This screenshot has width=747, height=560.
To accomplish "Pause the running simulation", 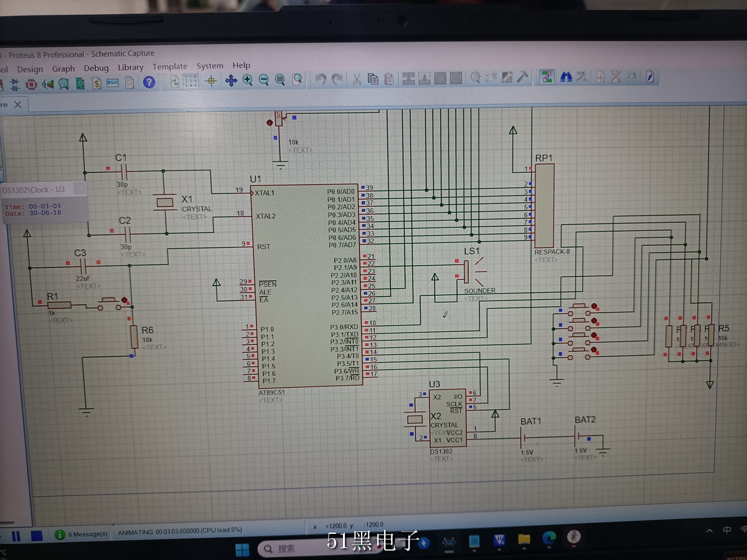I will [17, 536].
